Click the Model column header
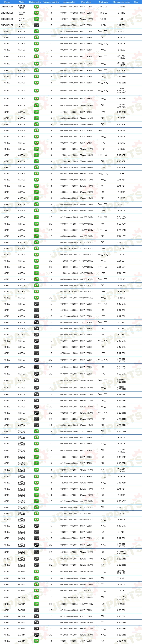Image resolution: width=142 pixels, height=644 pixels. 22,2
